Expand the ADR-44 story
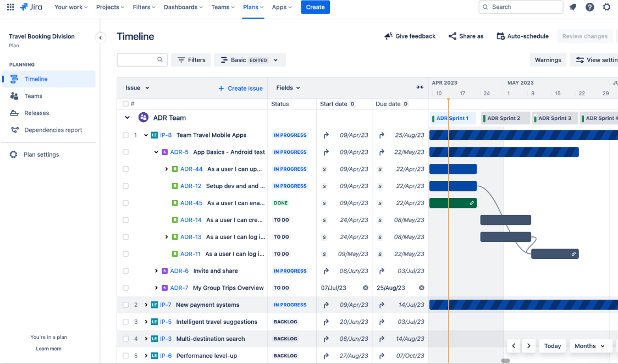Viewport: 618px width, 364px height. pos(167,169)
